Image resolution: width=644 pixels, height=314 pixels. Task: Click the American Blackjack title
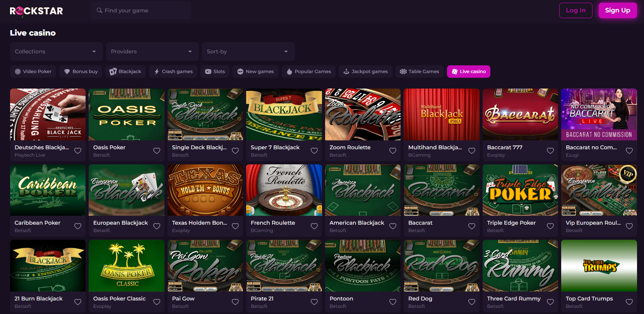(357, 223)
